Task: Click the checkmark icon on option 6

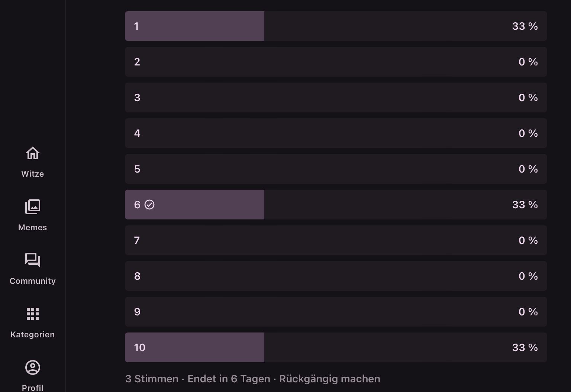Action: click(x=149, y=205)
